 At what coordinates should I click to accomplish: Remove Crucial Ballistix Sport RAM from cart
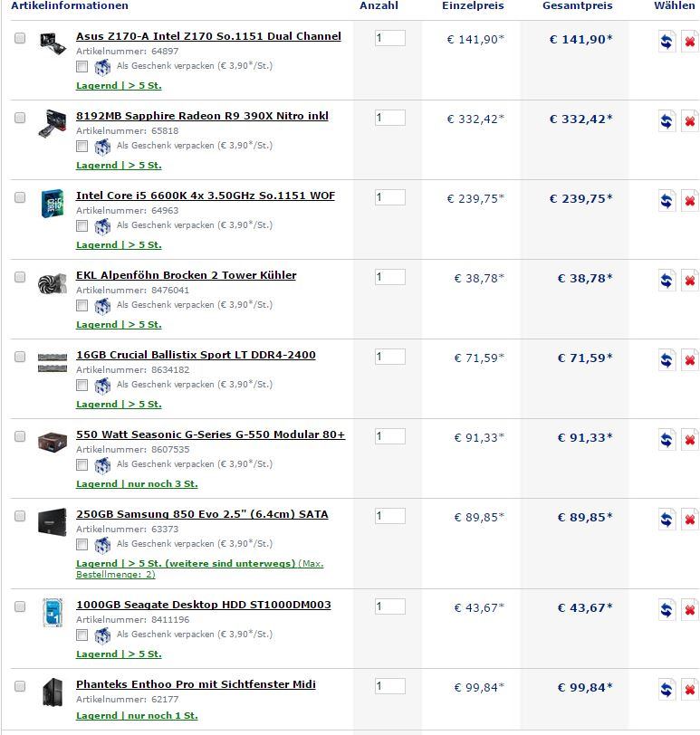point(689,360)
